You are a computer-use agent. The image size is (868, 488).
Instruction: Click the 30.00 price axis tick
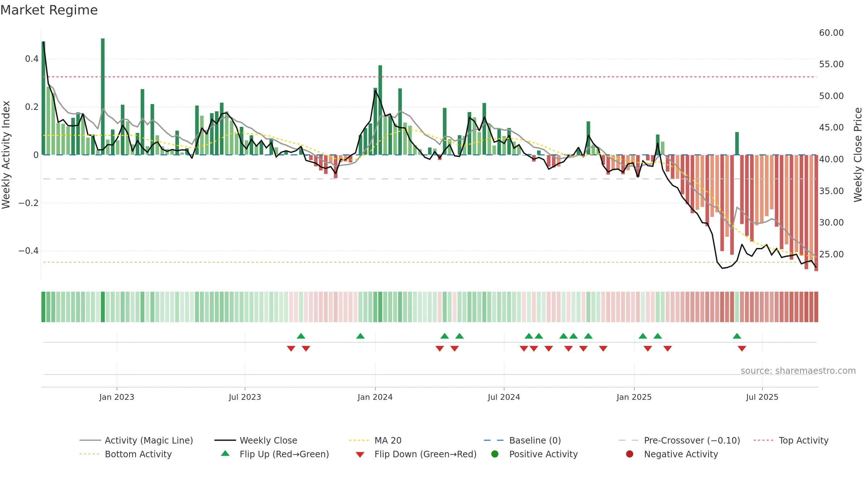coord(831,222)
